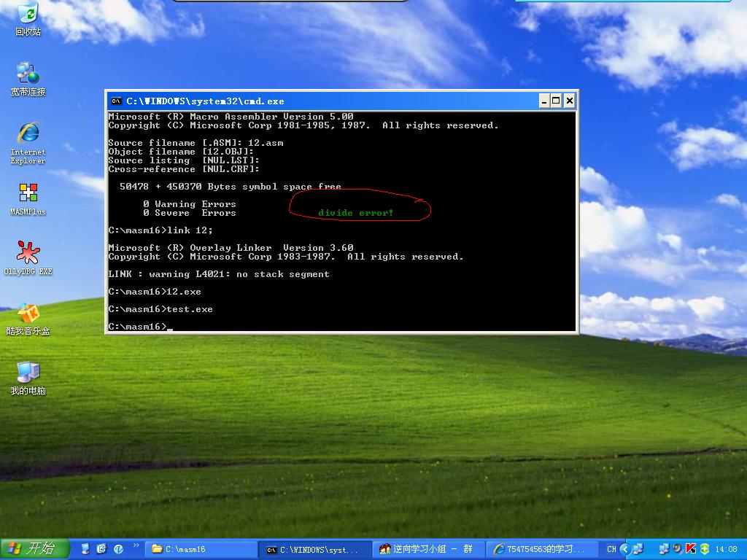Click the 'Bytes symbol space free' line
This screenshot has height=560, width=747.
click(231, 187)
